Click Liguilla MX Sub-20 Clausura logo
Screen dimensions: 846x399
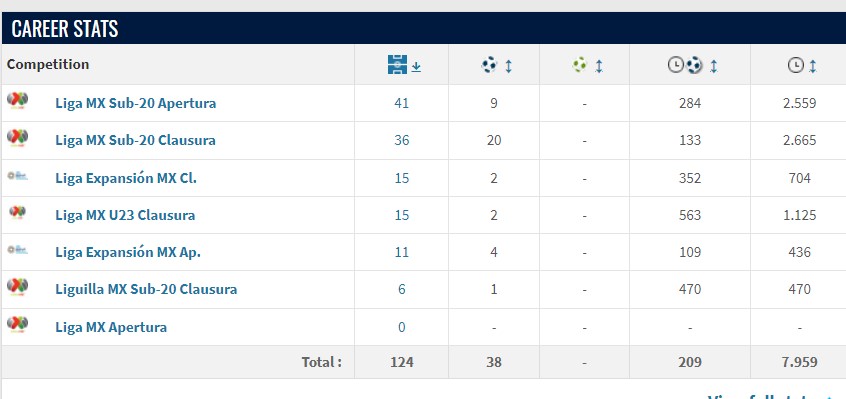(17, 286)
